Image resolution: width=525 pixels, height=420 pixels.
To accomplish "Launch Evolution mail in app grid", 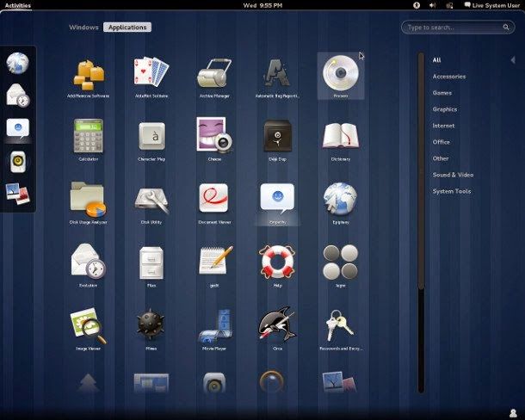I will click(88, 266).
